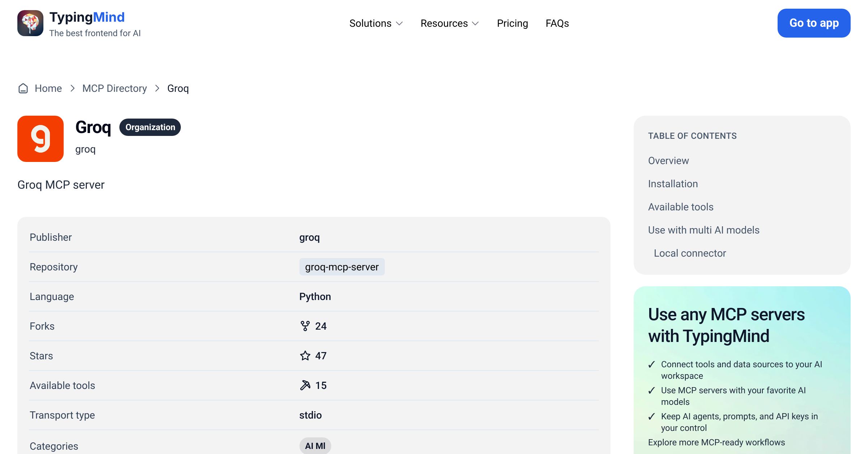Jump to Local connector section
The width and height of the screenshot is (868, 454).
[x=690, y=253]
